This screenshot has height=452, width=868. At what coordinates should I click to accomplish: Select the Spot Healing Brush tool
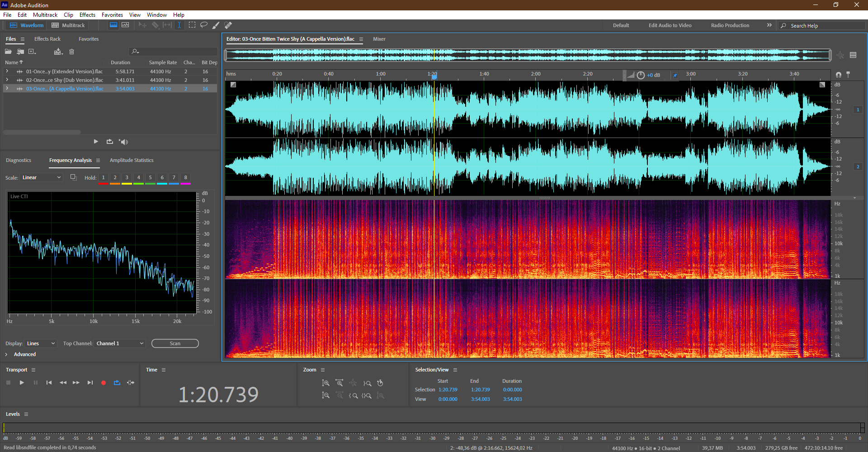pyautogui.click(x=228, y=25)
